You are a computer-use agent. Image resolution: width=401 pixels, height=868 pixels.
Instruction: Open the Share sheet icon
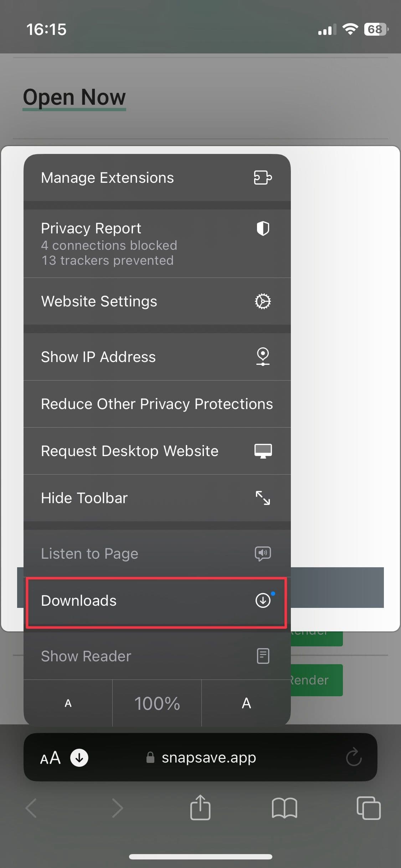(x=200, y=808)
